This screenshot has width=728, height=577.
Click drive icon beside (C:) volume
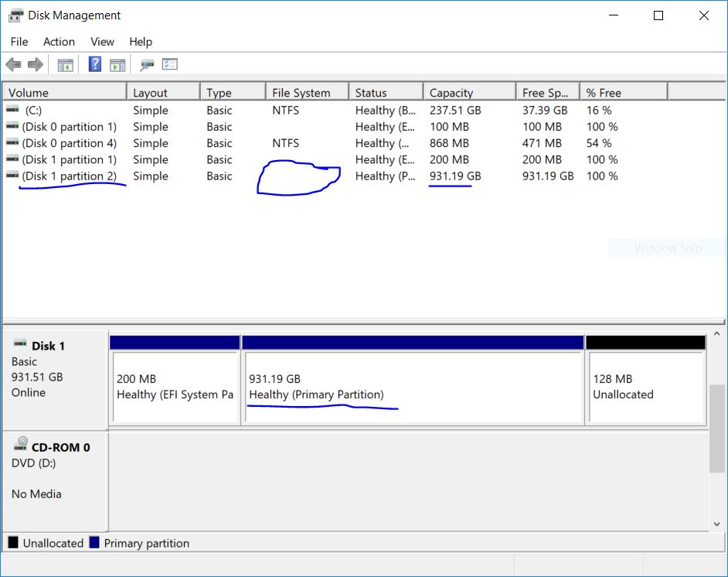[13, 110]
